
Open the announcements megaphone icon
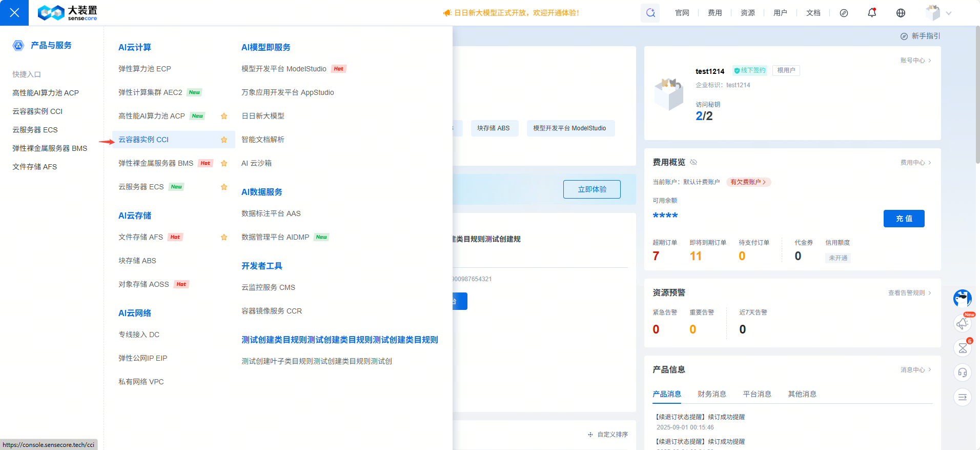[962, 323]
